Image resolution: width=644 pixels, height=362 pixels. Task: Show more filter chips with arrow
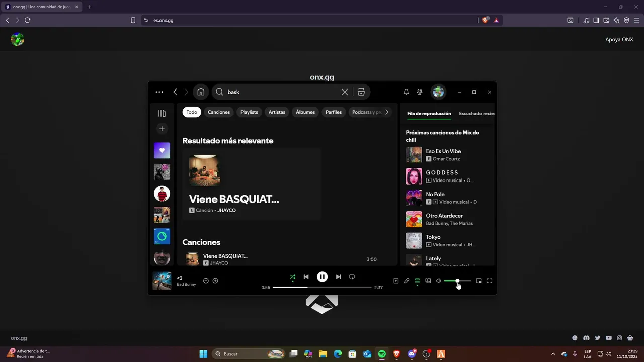(x=386, y=112)
